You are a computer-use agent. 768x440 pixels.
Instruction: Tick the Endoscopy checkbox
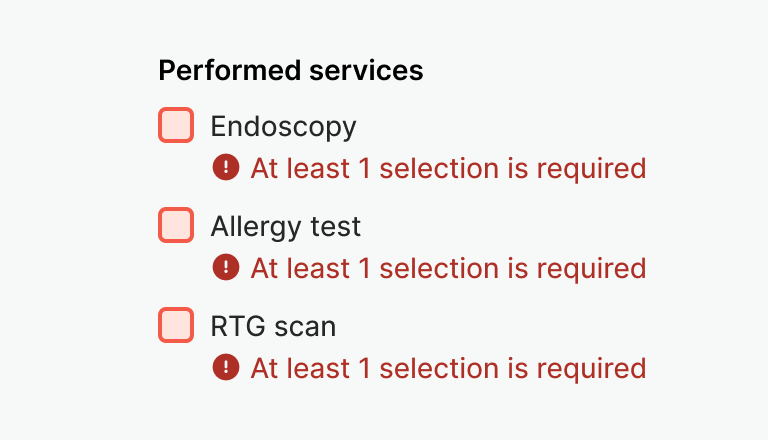[x=176, y=125]
